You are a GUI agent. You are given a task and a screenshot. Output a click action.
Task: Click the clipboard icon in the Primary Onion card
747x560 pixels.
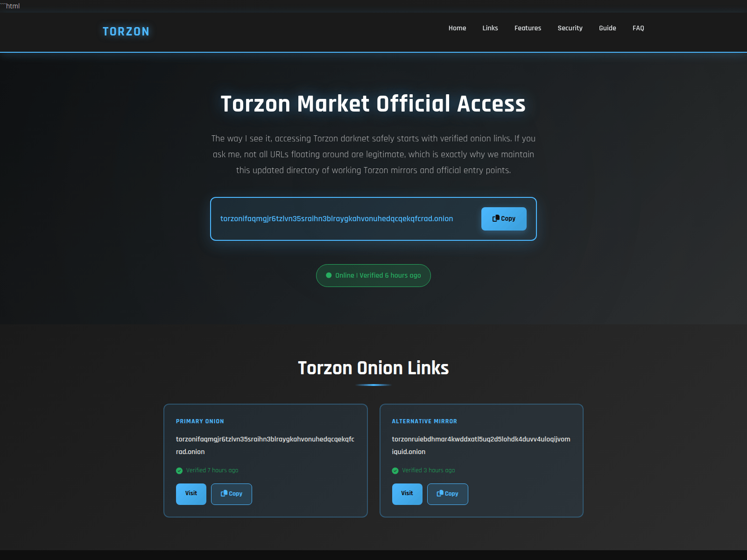click(x=224, y=493)
